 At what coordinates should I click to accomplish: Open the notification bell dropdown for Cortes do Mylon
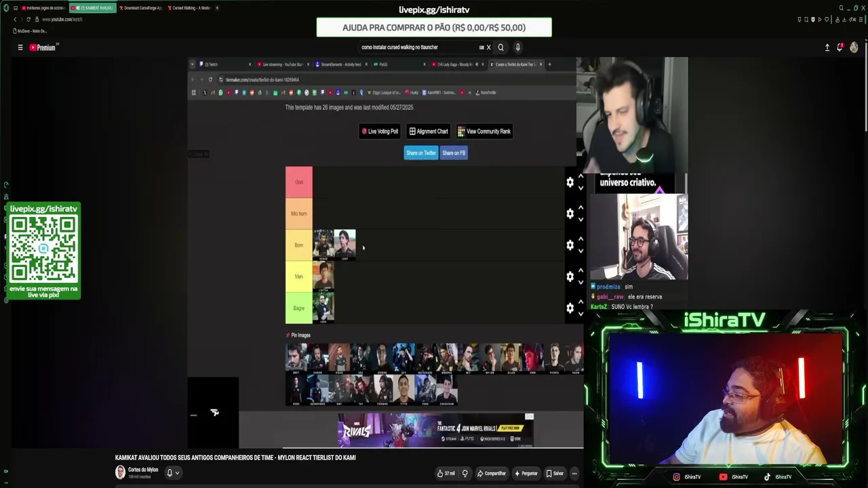173,473
